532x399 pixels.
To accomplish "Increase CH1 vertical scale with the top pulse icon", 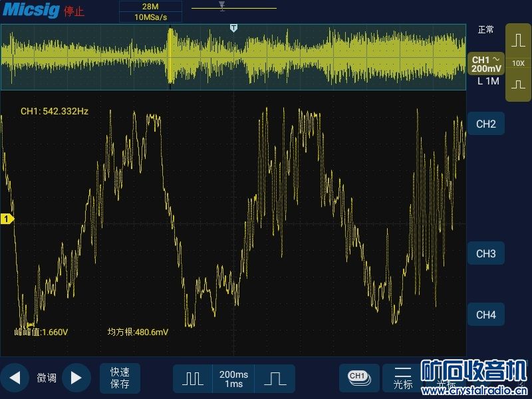I will (518, 40).
